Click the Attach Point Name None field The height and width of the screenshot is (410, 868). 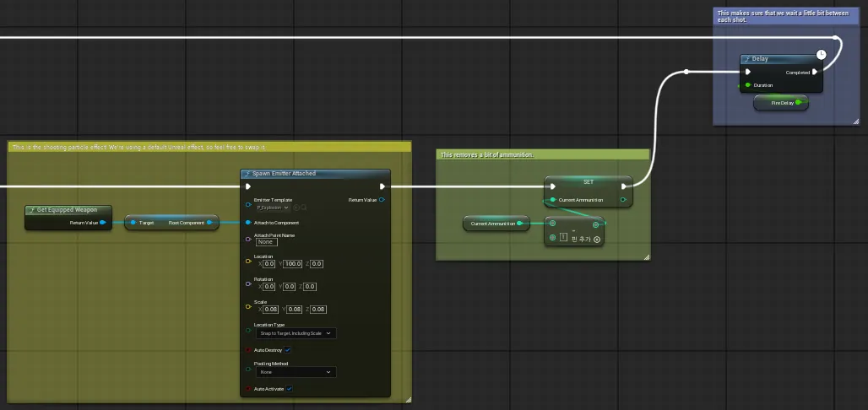(x=266, y=242)
